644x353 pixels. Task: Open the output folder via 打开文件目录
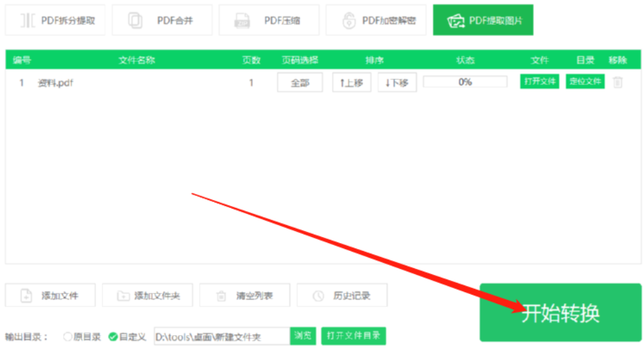[354, 336]
